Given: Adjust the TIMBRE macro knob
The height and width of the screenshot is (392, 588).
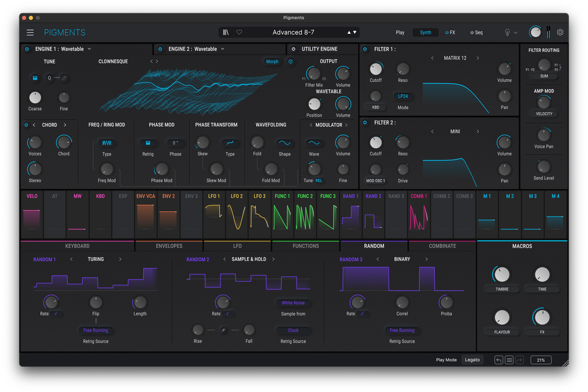Looking at the screenshot, I should point(502,275).
